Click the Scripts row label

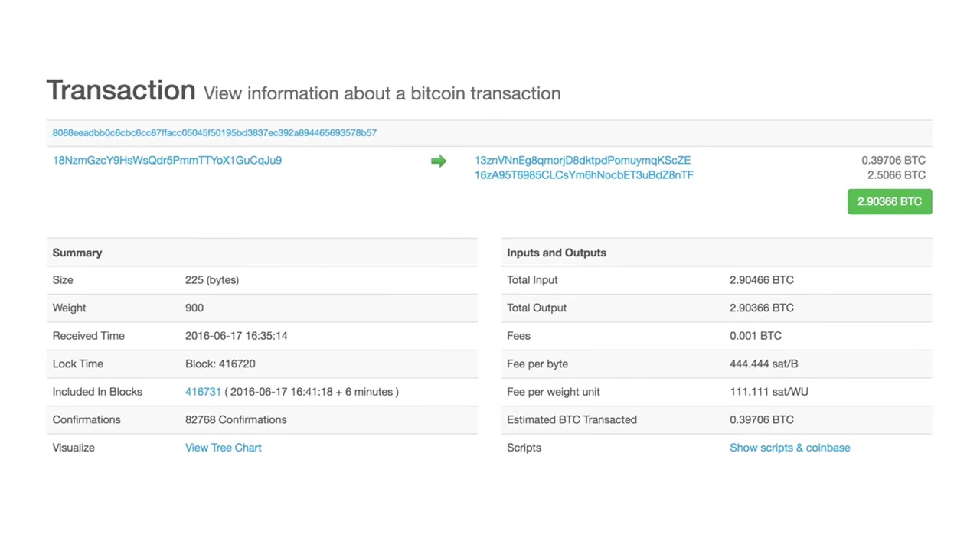pyautogui.click(x=524, y=448)
